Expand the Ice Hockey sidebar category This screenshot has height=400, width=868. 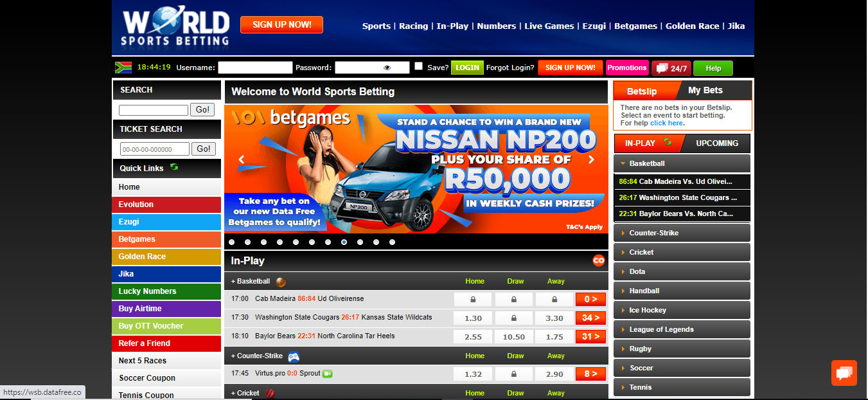pos(682,310)
